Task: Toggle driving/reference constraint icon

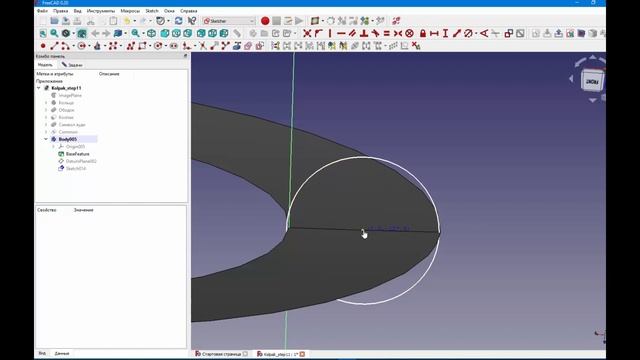Action: click(509, 33)
